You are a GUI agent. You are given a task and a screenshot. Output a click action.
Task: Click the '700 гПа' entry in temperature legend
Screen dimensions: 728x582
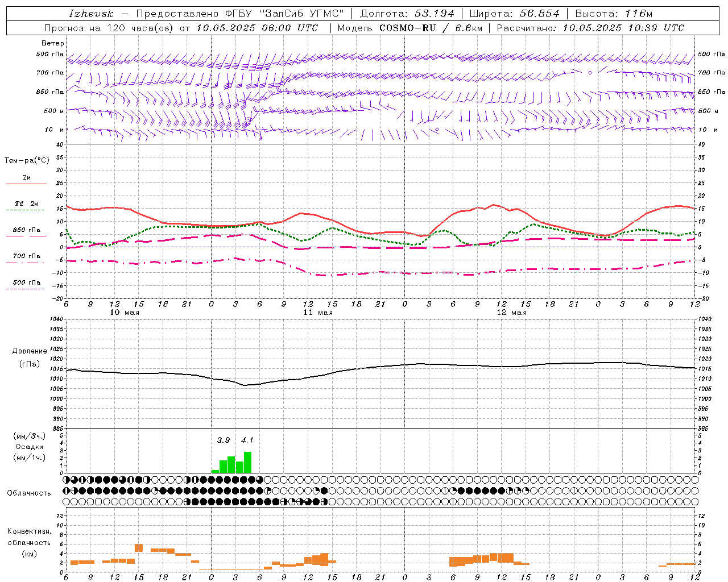tap(27, 256)
